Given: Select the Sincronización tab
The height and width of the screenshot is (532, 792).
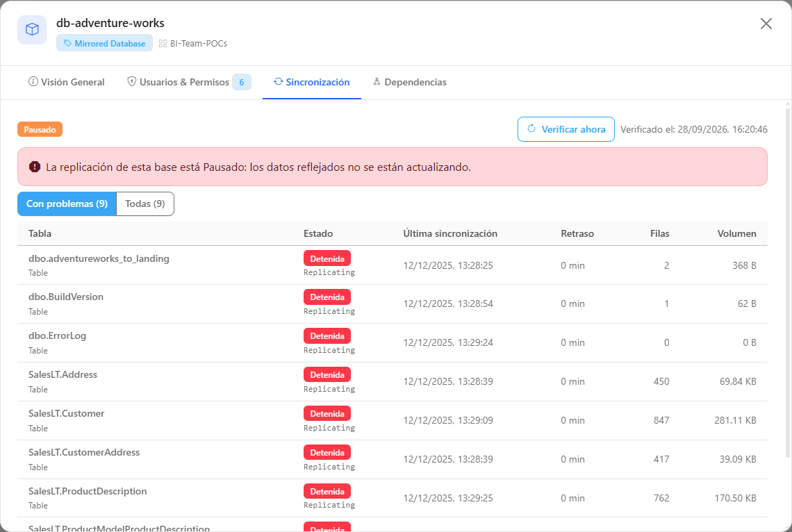Looking at the screenshot, I should pyautogui.click(x=312, y=82).
